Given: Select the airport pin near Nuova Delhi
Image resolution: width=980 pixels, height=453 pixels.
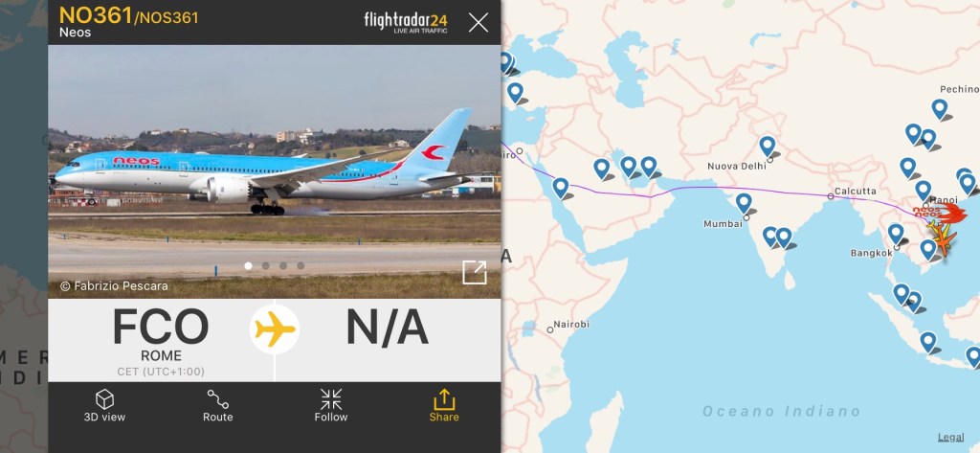Looking at the screenshot, I should 768,147.
